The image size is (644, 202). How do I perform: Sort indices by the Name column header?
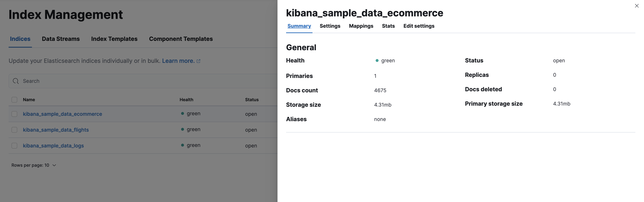point(29,100)
